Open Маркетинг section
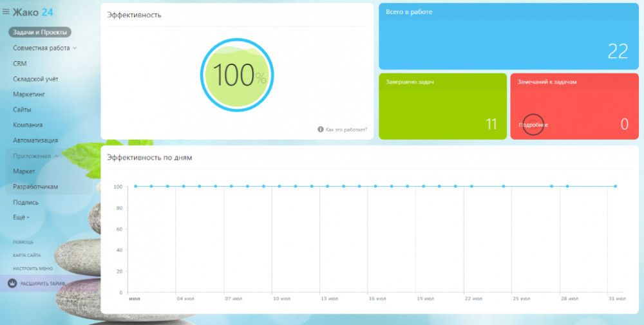Image resolution: width=644 pixels, height=325 pixels. click(29, 95)
